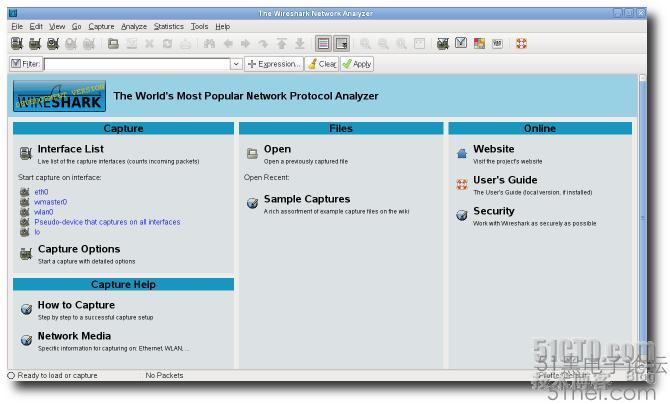670x404 pixels.
Task: Toggle auto scroll in live capture
Action: (x=341, y=43)
